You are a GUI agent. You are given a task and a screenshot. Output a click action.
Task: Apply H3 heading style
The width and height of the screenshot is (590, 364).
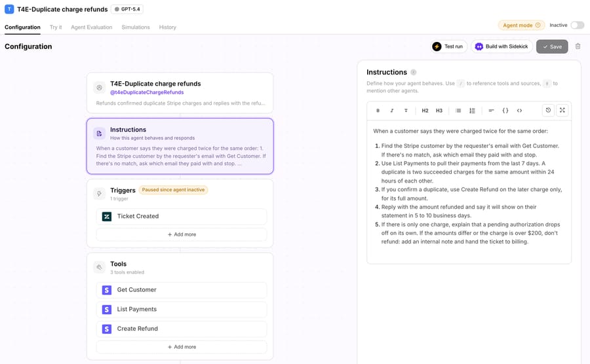[439, 111]
